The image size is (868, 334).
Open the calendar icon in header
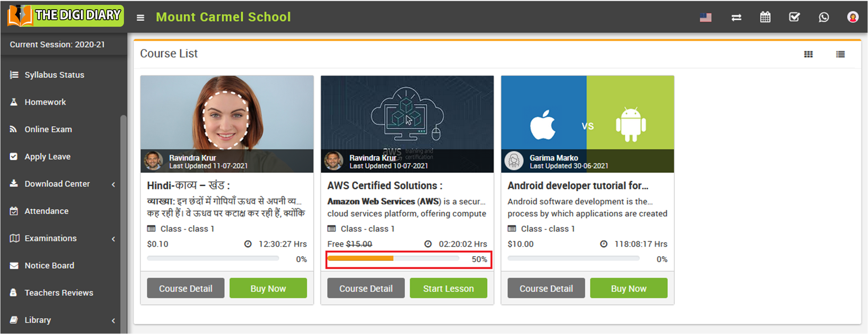click(765, 17)
